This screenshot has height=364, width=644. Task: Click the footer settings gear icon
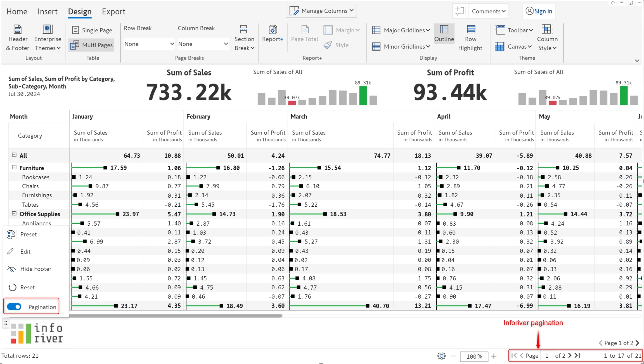[x=441, y=356]
